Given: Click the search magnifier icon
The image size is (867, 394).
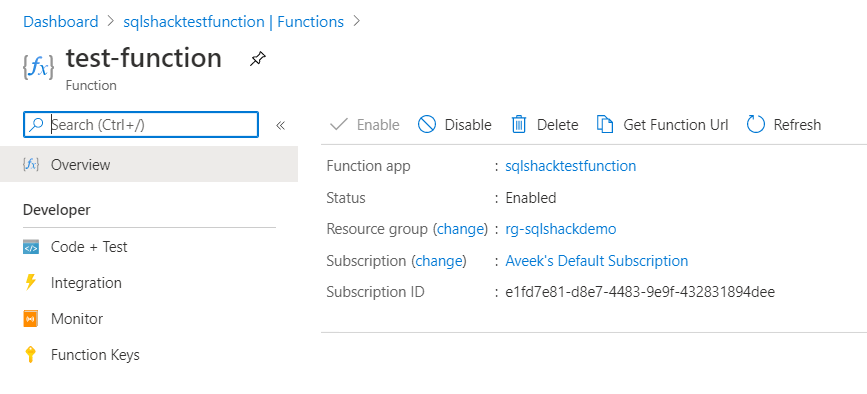Looking at the screenshot, I should coord(36,125).
